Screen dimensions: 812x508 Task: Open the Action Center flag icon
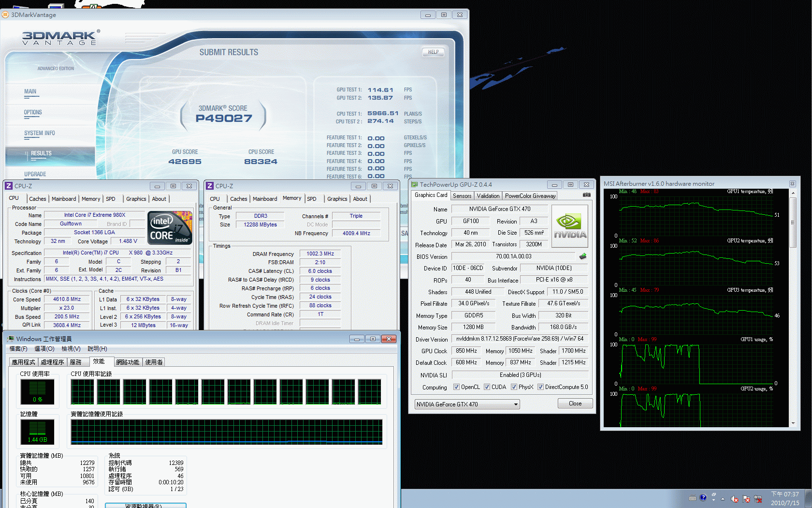(746, 499)
